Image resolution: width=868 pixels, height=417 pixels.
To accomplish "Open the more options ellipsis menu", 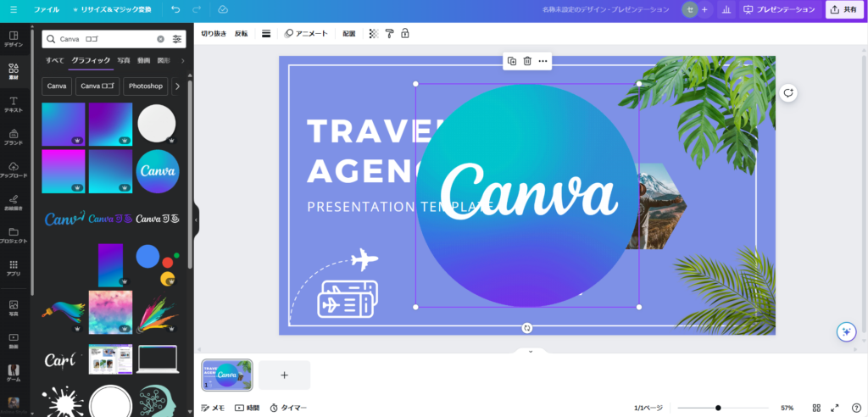I will [x=543, y=61].
